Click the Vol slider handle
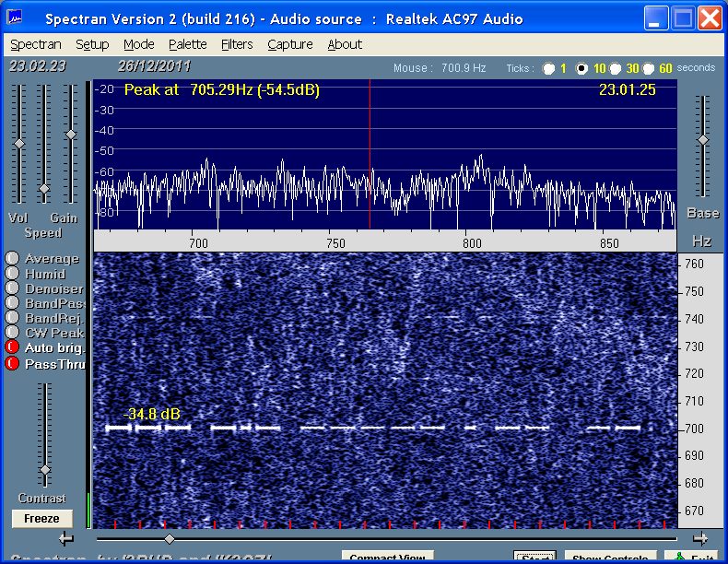This screenshot has height=564, width=728. pyautogui.click(x=18, y=144)
